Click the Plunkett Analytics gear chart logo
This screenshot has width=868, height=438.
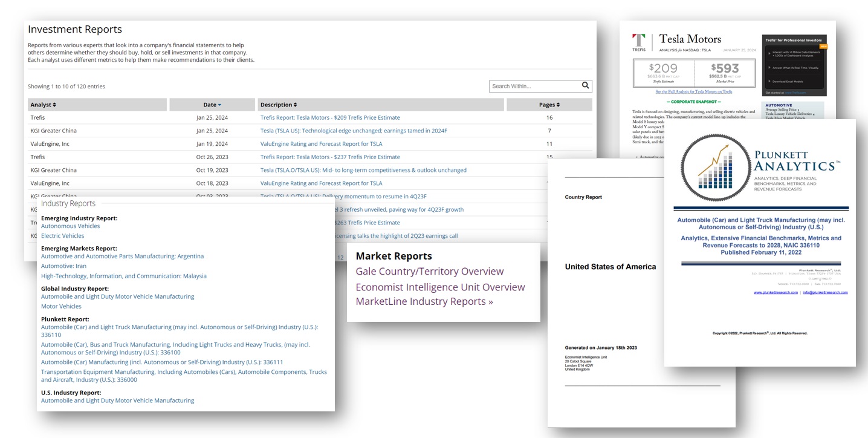coord(716,168)
